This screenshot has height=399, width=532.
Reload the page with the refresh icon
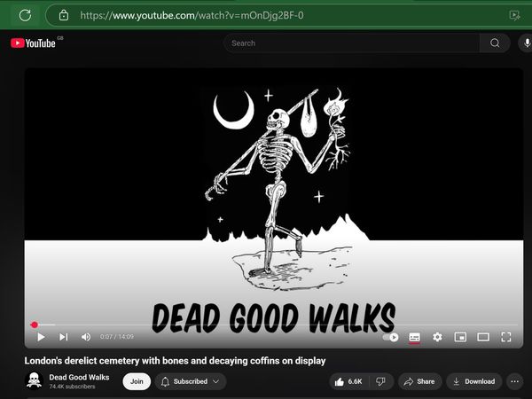[x=25, y=15]
